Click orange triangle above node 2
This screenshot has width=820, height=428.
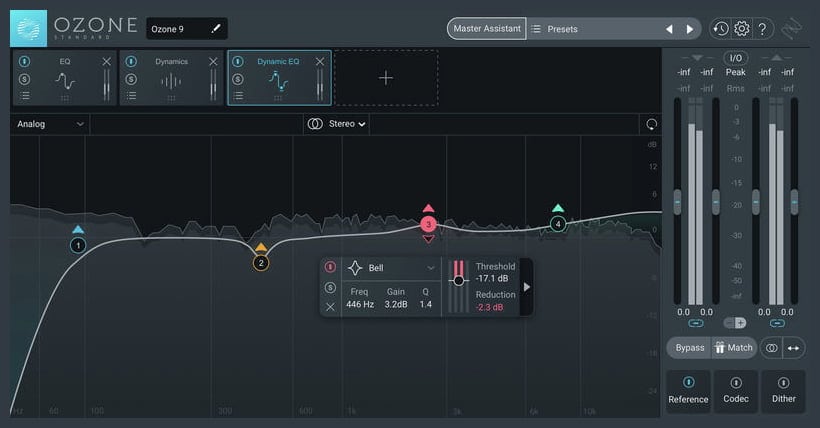pyautogui.click(x=261, y=247)
